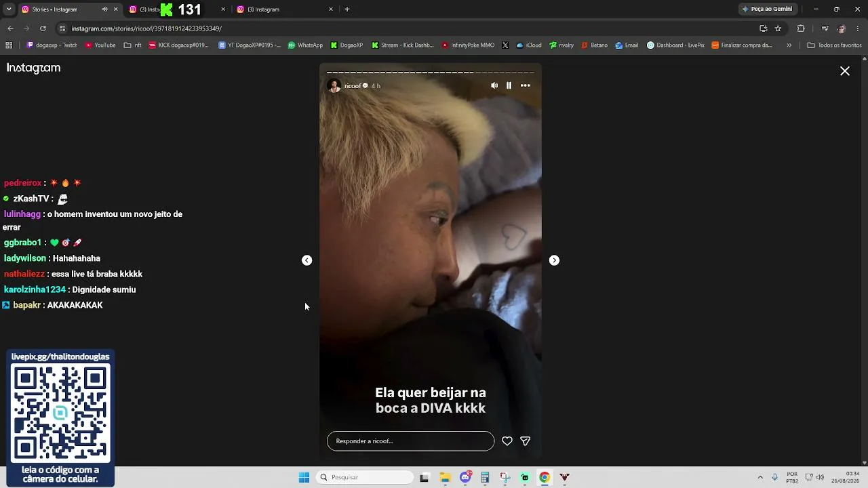This screenshot has height=488, width=868.
Task: Open the POR PTB2 language switcher
Action: (792, 477)
